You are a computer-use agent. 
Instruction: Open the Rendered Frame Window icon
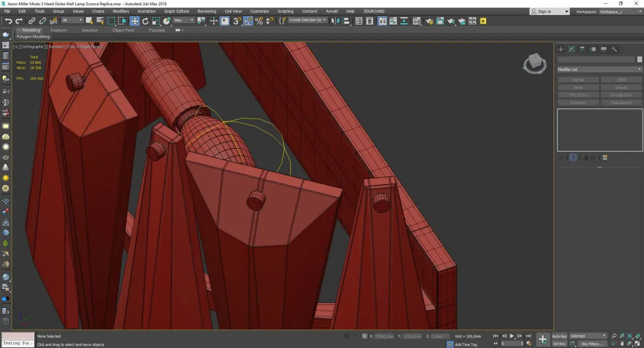pos(440,21)
